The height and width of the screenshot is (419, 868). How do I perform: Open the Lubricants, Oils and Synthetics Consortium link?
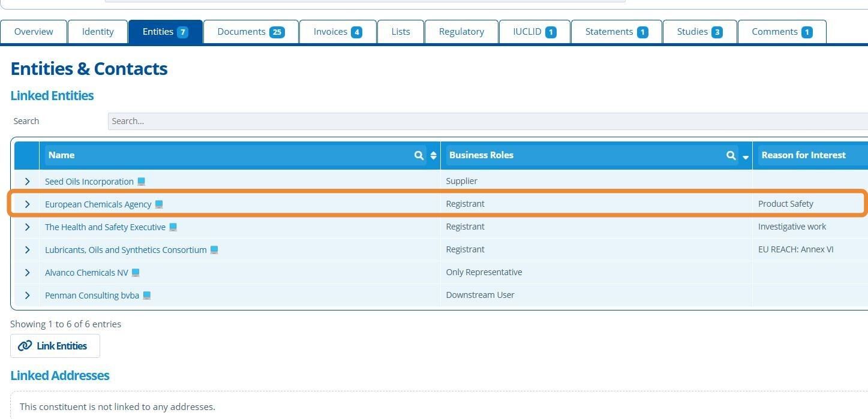tap(126, 250)
